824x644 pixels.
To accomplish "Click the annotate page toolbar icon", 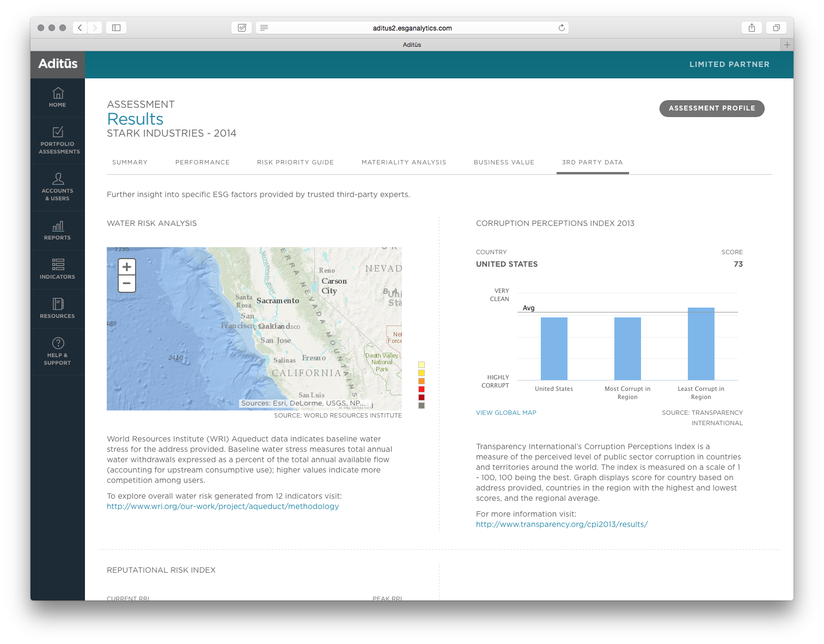I will pos(242,28).
